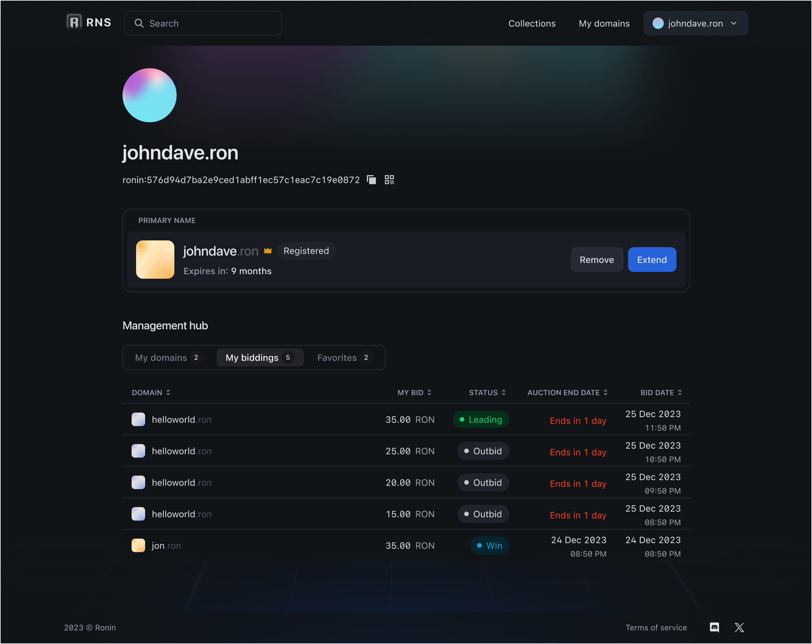Switch to My domains tab
Viewport: 812px width, 644px height.
(168, 357)
